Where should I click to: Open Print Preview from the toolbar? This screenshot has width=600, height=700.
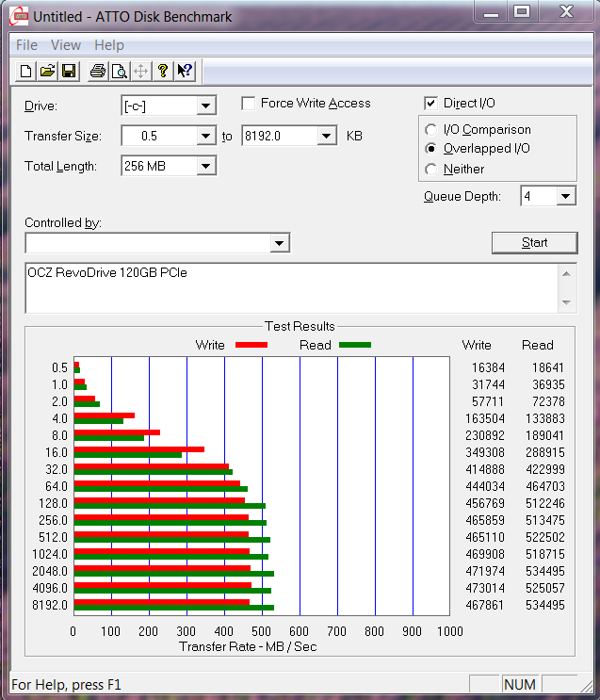tap(119, 71)
